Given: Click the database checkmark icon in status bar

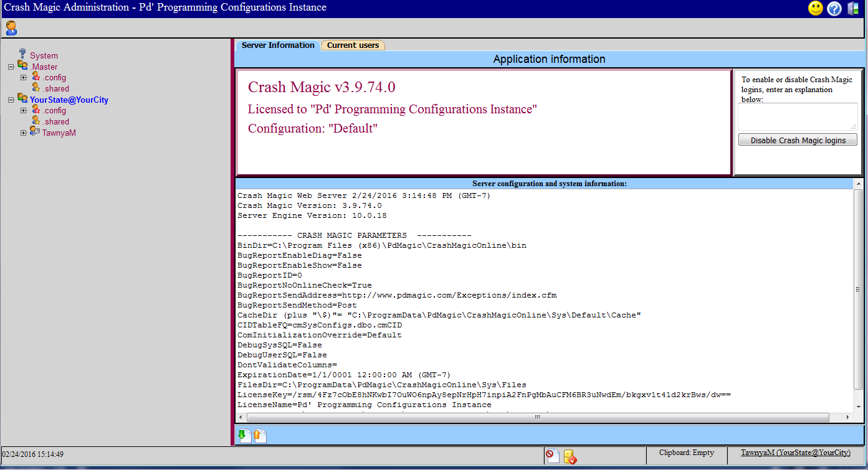Looking at the screenshot, I should click(570, 457).
